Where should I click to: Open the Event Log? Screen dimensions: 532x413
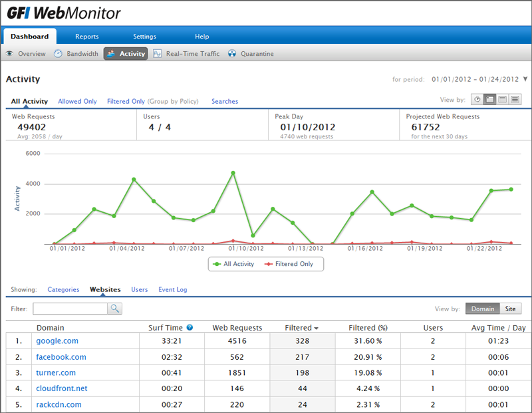[x=173, y=289]
